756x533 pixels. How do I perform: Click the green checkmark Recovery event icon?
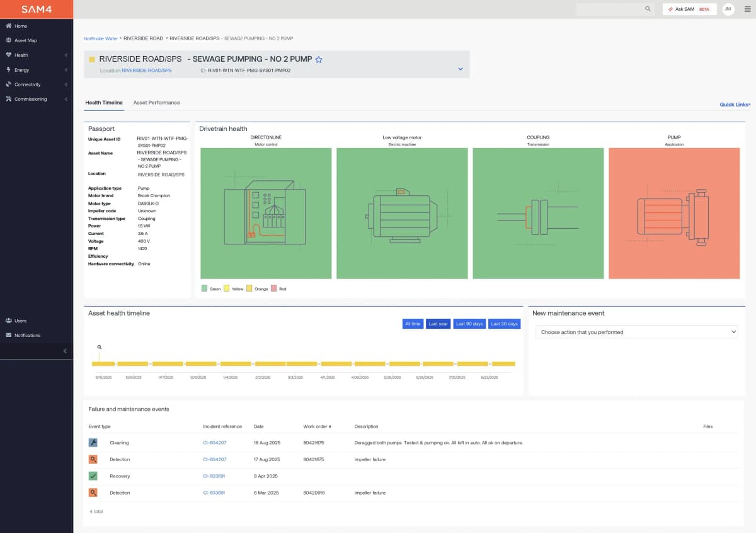pos(93,476)
